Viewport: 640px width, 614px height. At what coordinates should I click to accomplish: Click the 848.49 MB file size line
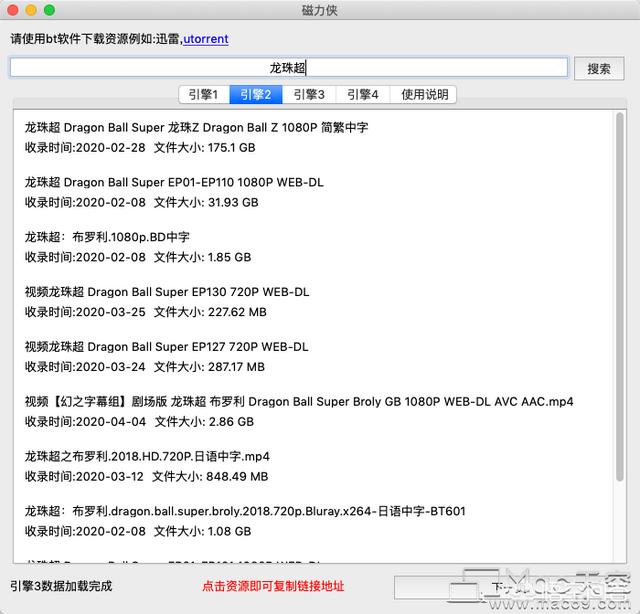(x=146, y=476)
